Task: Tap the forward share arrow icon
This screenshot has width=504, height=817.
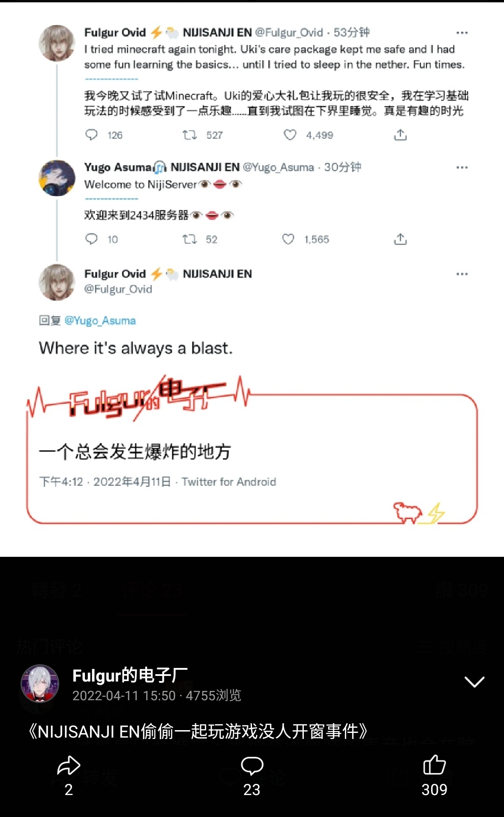Action: (x=69, y=765)
